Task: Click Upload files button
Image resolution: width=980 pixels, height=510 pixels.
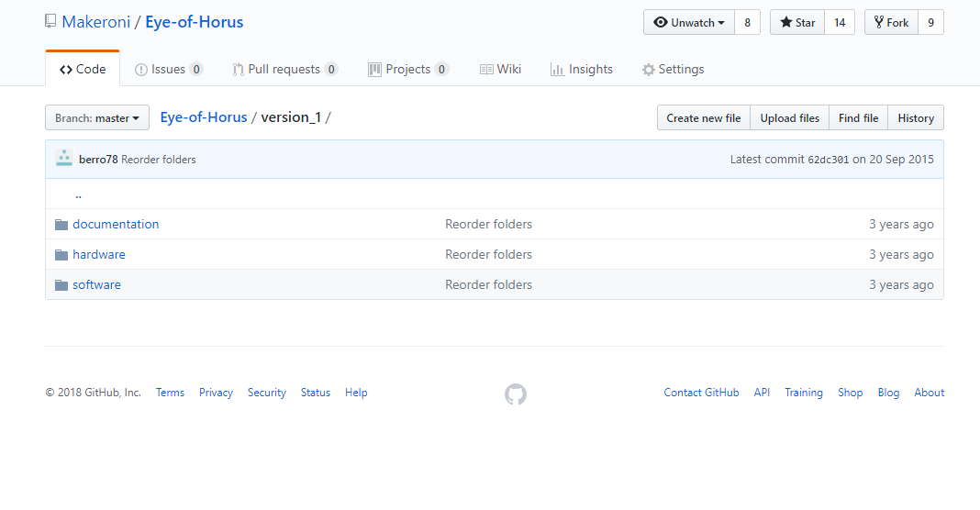Action: point(789,117)
